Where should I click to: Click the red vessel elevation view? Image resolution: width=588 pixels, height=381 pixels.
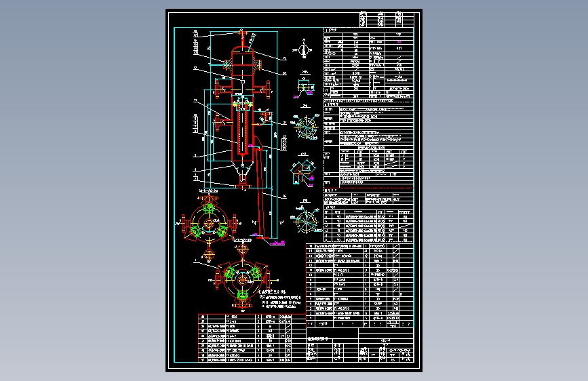point(243,111)
